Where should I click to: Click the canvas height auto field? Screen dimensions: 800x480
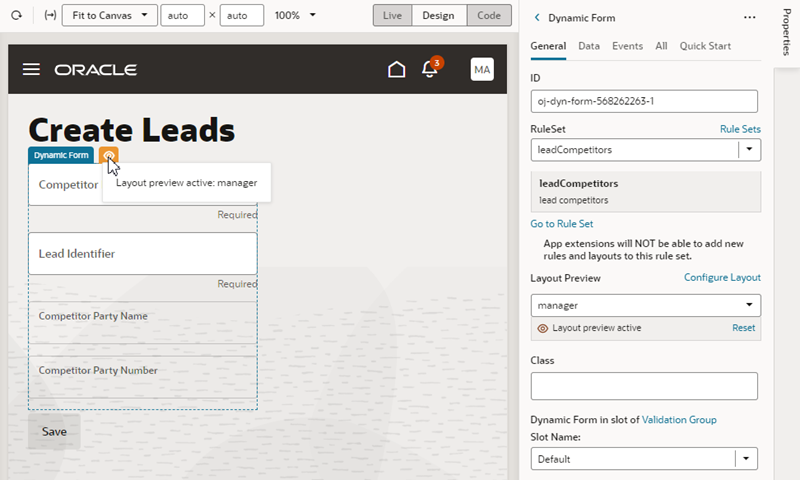click(x=242, y=15)
